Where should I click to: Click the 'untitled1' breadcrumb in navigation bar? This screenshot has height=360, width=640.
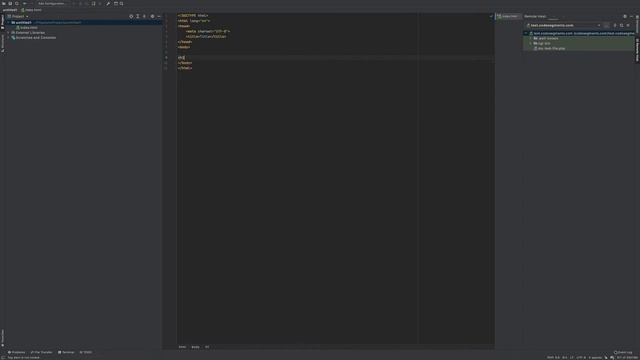coord(10,10)
